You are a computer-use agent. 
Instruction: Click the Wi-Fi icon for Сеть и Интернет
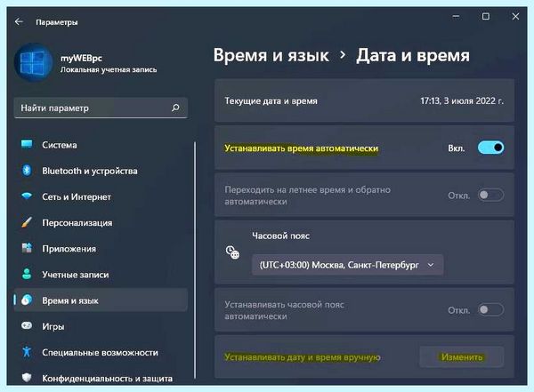click(x=27, y=196)
